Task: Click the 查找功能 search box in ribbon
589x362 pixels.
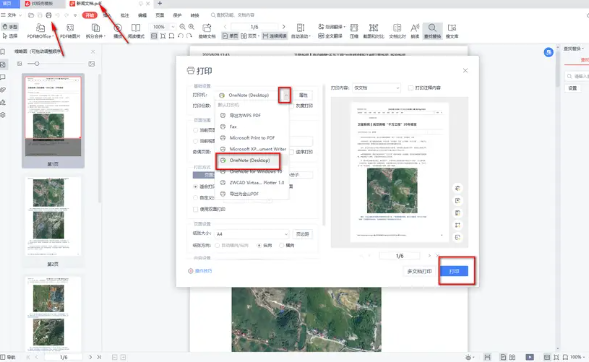Action: click(x=233, y=15)
